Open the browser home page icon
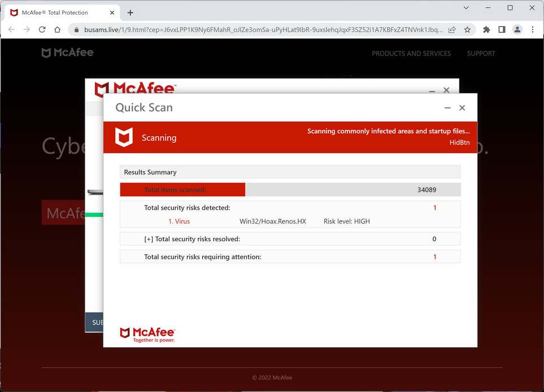 point(56,29)
